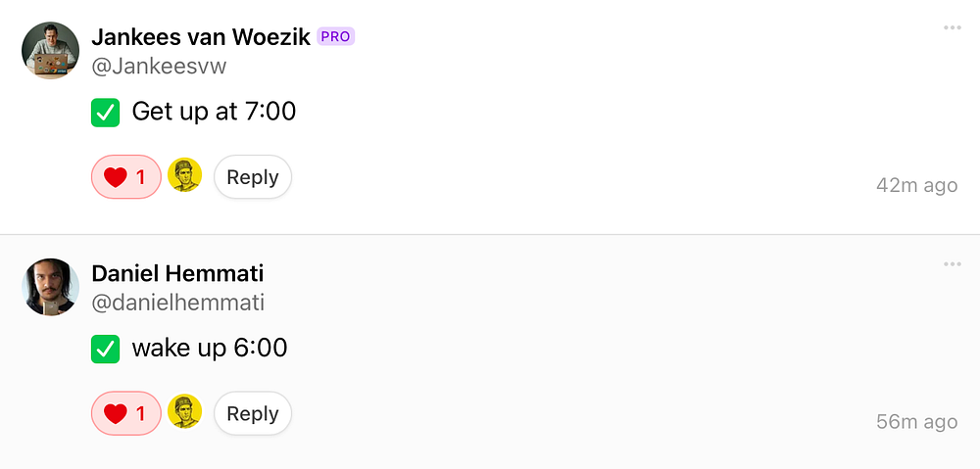
Task: Open Jankees van Woezik's profile avatar
Action: point(50,50)
